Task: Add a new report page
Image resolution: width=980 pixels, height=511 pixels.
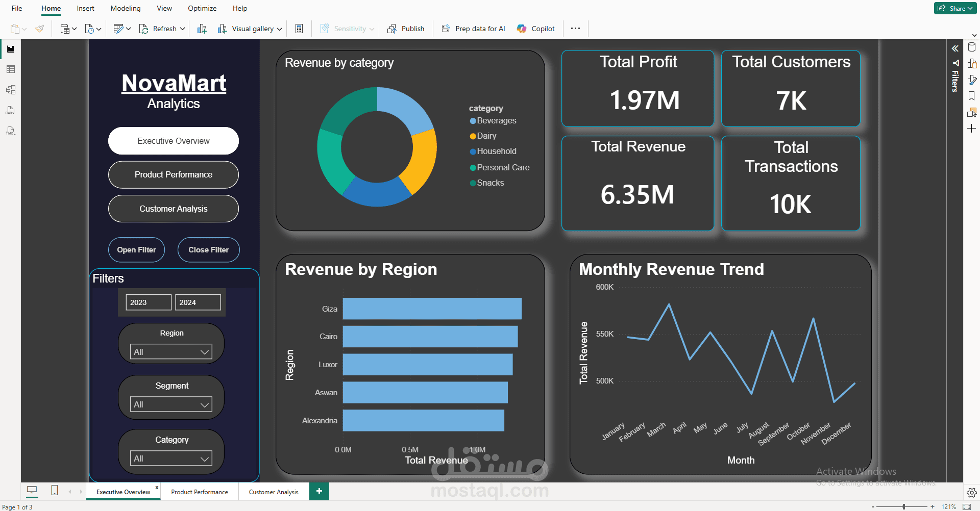Action: (319, 491)
